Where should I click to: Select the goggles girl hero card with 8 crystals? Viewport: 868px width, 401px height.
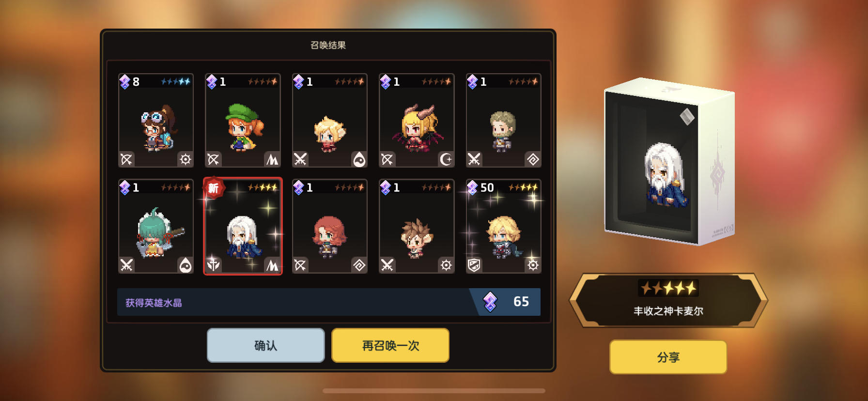coord(156,121)
